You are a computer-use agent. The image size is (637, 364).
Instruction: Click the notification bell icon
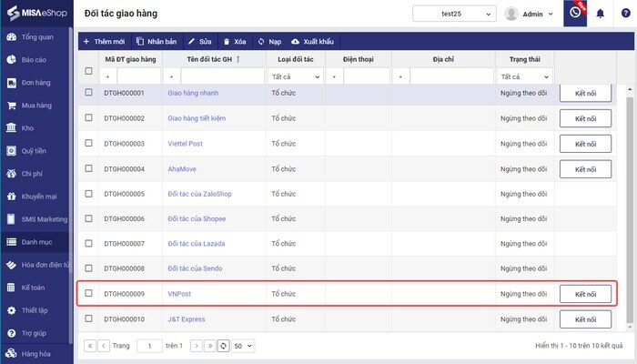pos(600,14)
